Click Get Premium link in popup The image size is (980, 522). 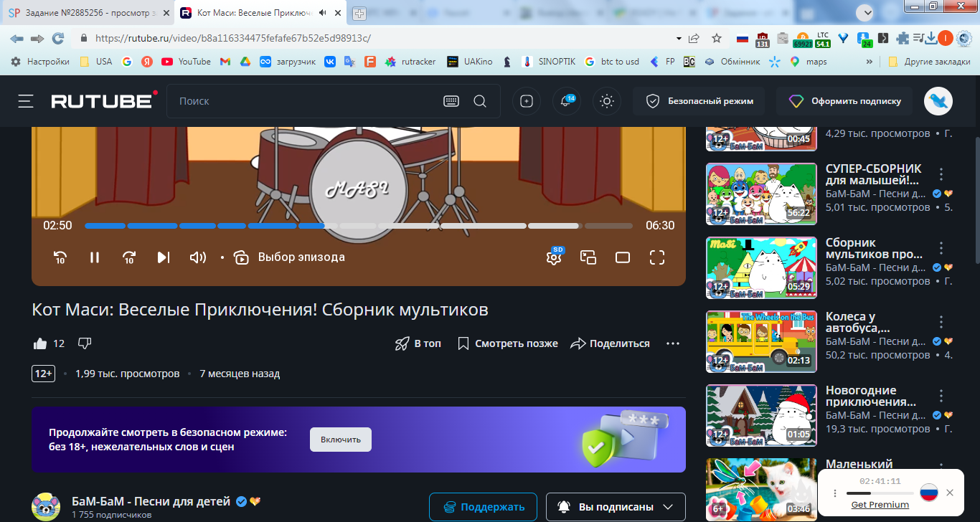(880, 505)
